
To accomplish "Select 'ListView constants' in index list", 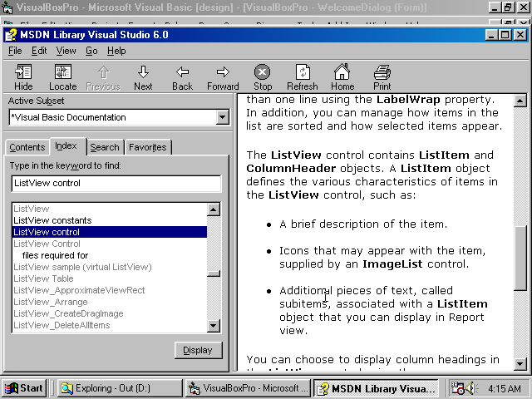I will pyautogui.click(x=52, y=220).
